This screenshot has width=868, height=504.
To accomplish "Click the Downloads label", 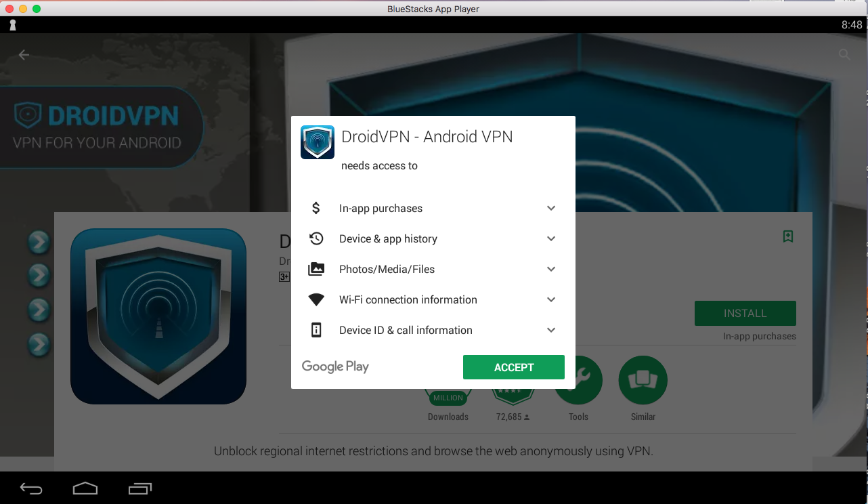I will (x=448, y=417).
